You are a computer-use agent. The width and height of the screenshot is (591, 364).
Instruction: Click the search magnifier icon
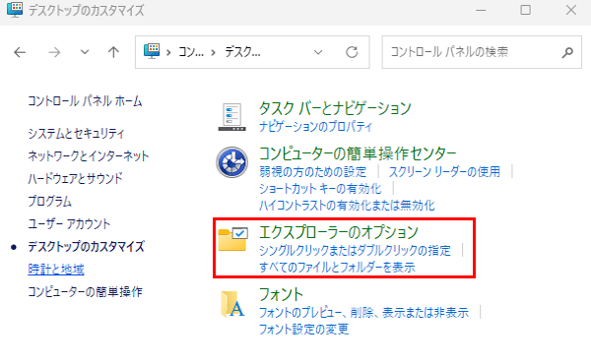click(567, 52)
